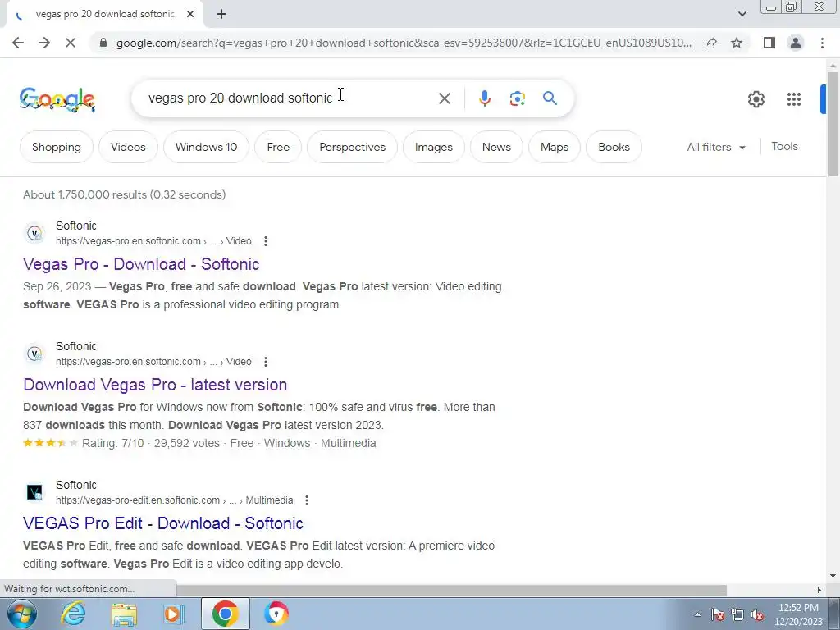Open the network status tray icon
This screenshot has width=840, height=630.
737,614
